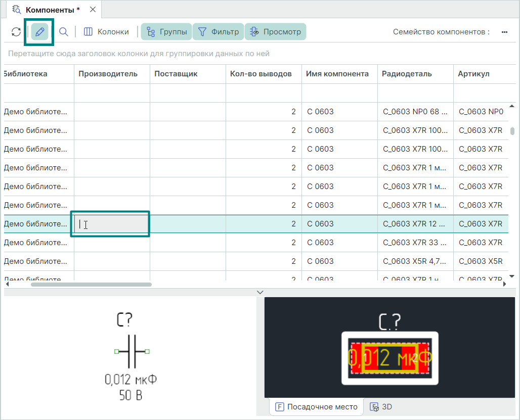Viewport: 520px width, 420px height.
Task: Click the filter cell under Имя компонента
Action: tap(339, 93)
